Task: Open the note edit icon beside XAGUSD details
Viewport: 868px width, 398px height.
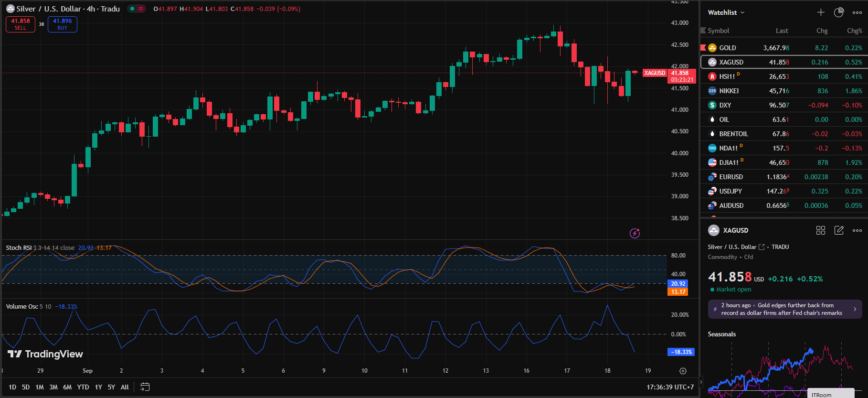Action: click(x=839, y=230)
